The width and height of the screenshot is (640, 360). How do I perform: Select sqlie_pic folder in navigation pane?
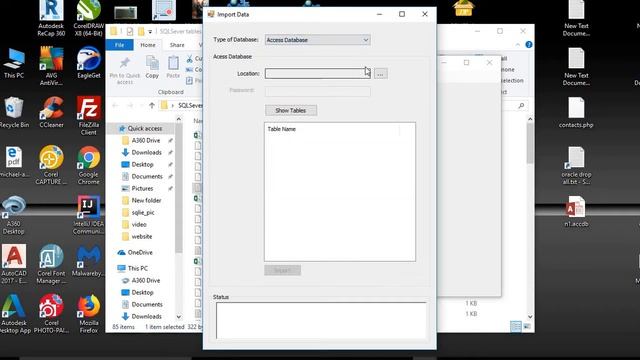[x=143, y=213]
